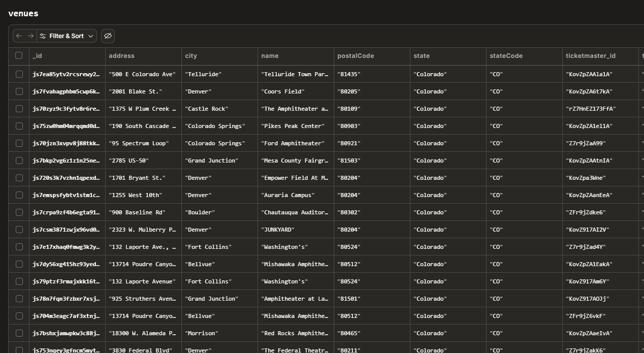Select postal code "81435" cell
This screenshot has height=353, width=644.
pos(372,74)
